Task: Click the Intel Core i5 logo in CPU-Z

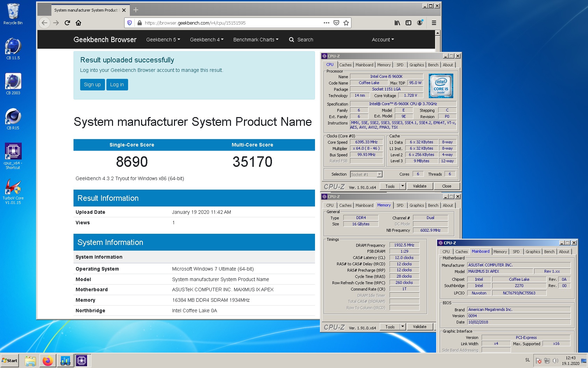Action: click(x=441, y=86)
